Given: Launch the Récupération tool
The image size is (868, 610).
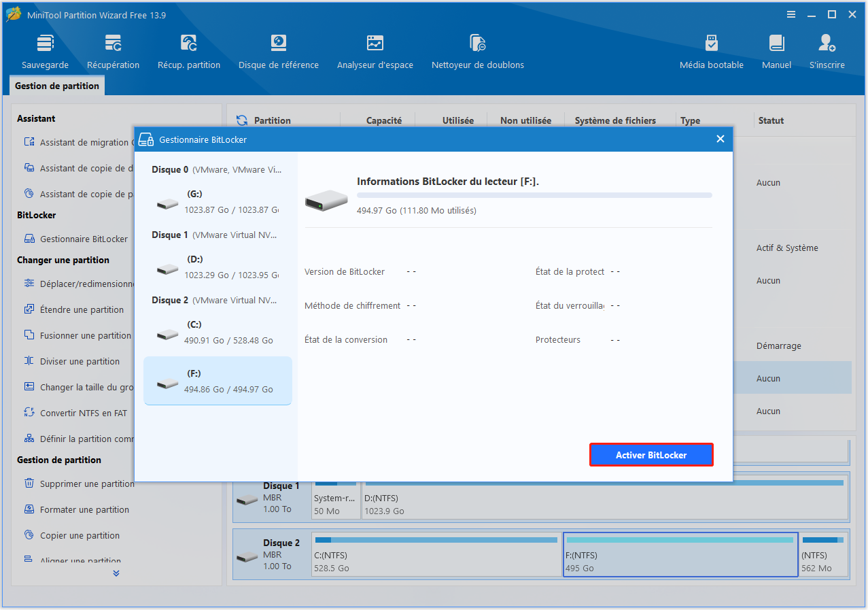Looking at the screenshot, I should [x=113, y=52].
